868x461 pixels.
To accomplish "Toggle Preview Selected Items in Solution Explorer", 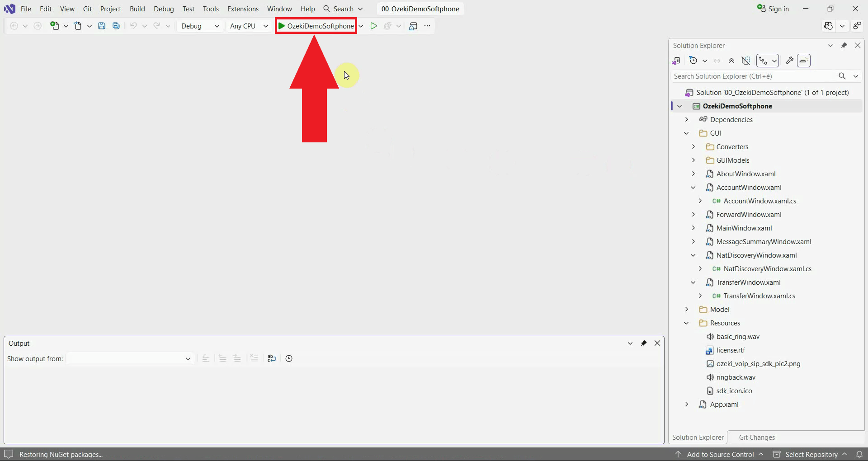I will click(x=804, y=61).
